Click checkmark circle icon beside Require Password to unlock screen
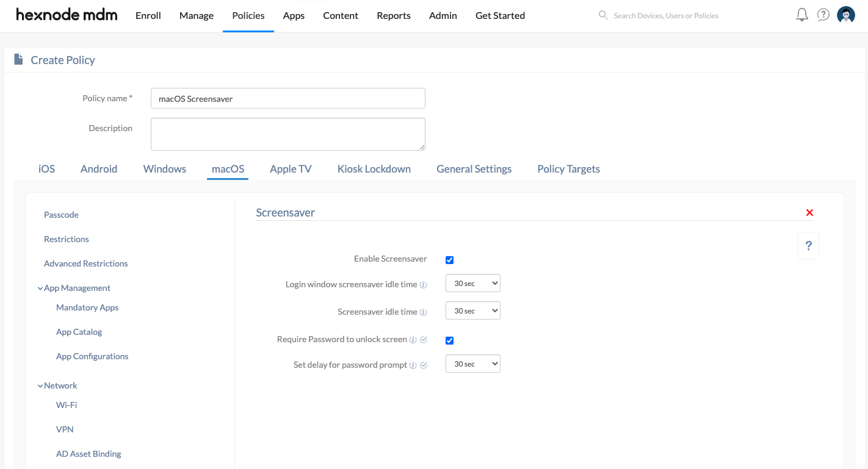868x469 pixels. pyautogui.click(x=424, y=340)
